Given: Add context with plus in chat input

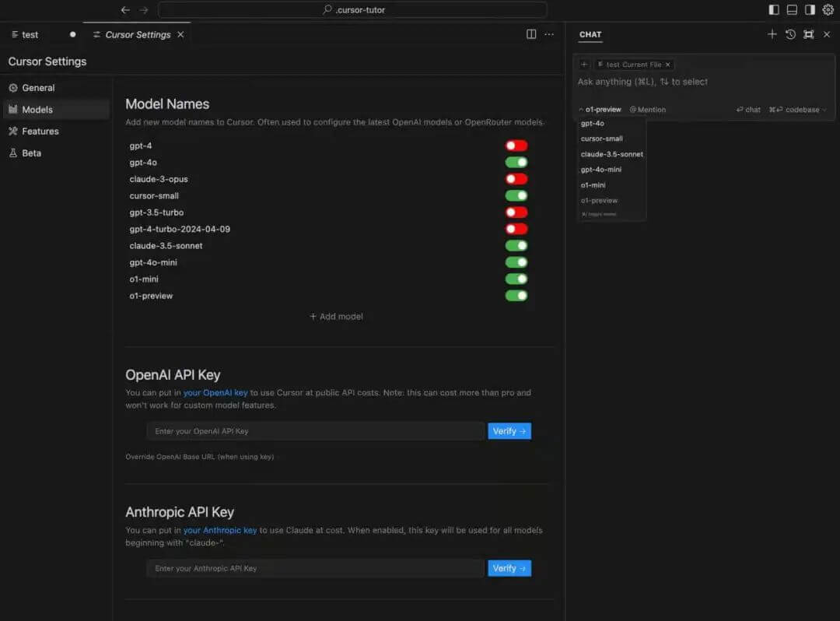Looking at the screenshot, I should click(584, 65).
